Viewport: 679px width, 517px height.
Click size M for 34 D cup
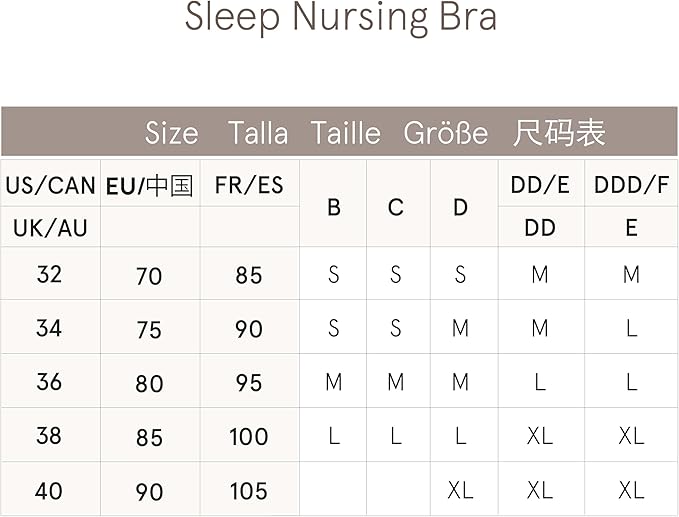click(460, 328)
